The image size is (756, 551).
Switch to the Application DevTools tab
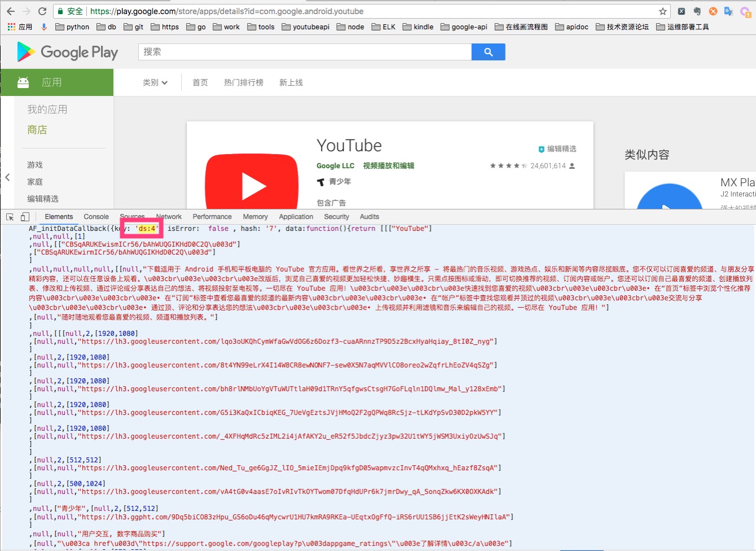pos(296,217)
